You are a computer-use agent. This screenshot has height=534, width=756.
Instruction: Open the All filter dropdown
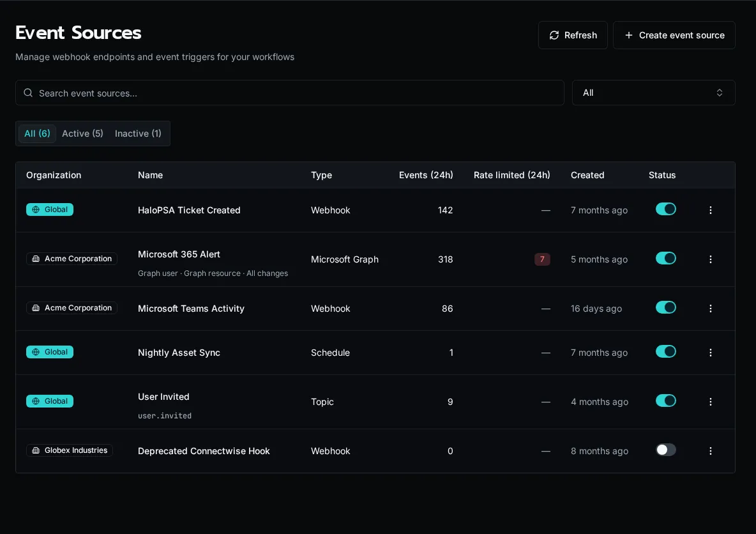point(653,93)
